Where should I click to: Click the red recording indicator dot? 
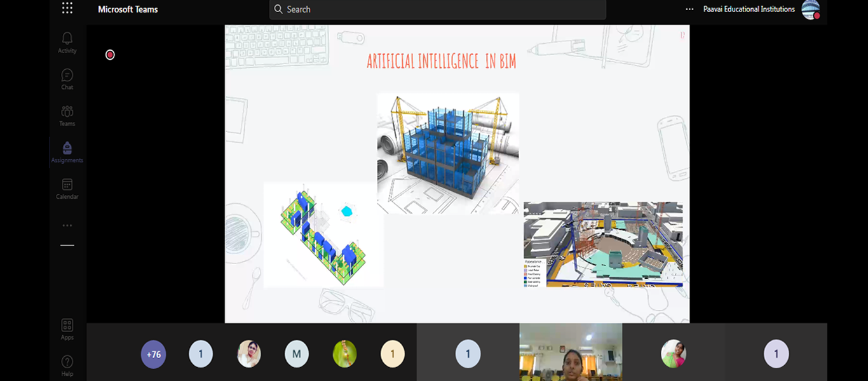click(x=110, y=55)
